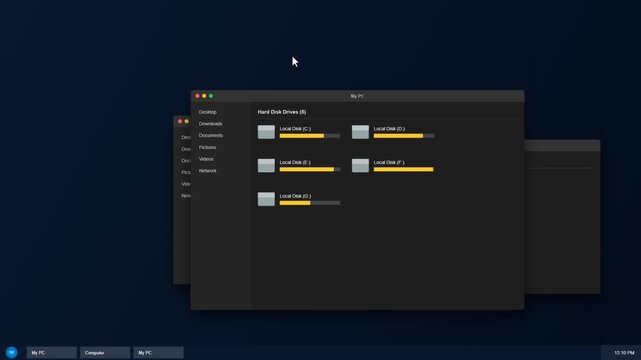641x360 pixels.
Task: Click the Local Disk (D:) label
Action: [x=389, y=129]
